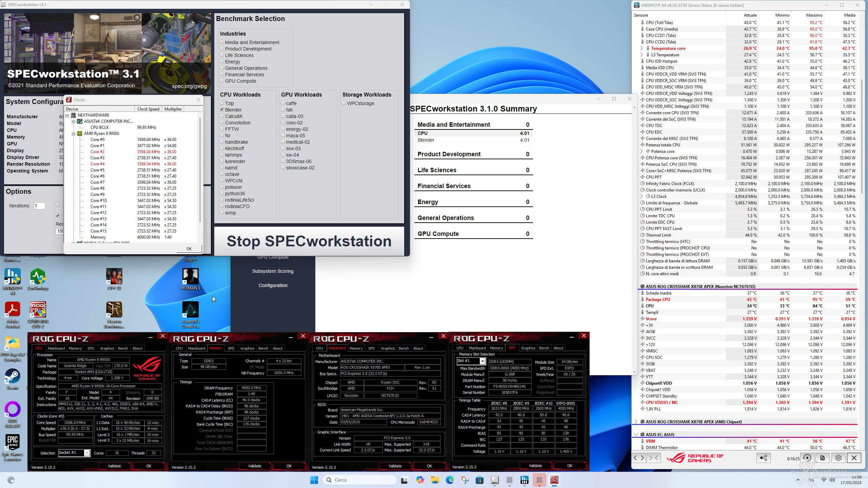Image resolution: width=868 pixels, height=488 pixels.
Task: Collapse NEXTHARDWARE node in Clocks tree
Action: pyautogui.click(x=67, y=115)
